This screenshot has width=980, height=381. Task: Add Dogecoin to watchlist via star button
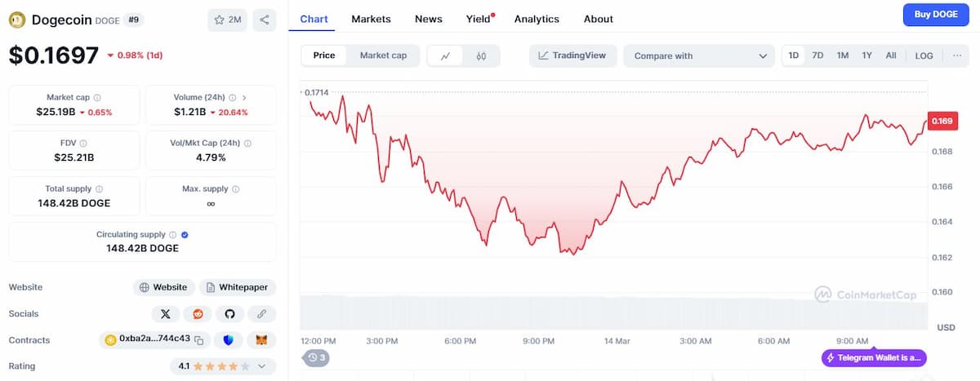tap(227, 20)
